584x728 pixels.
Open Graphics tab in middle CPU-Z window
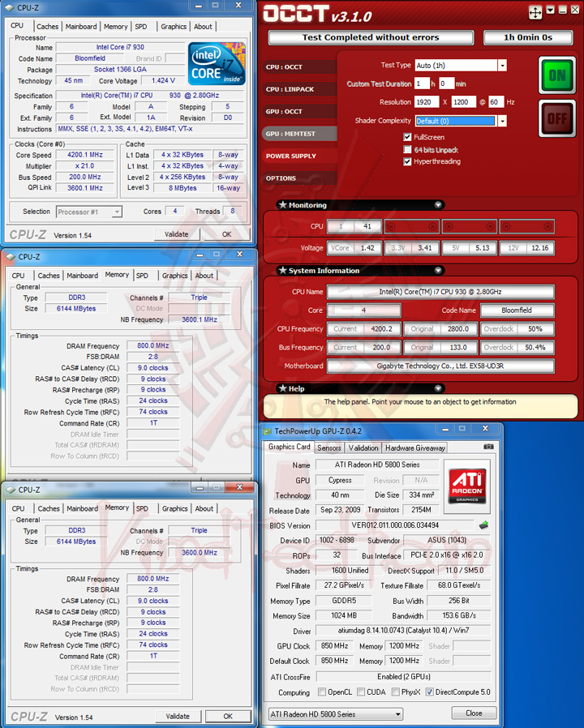[x=174, y=276]
